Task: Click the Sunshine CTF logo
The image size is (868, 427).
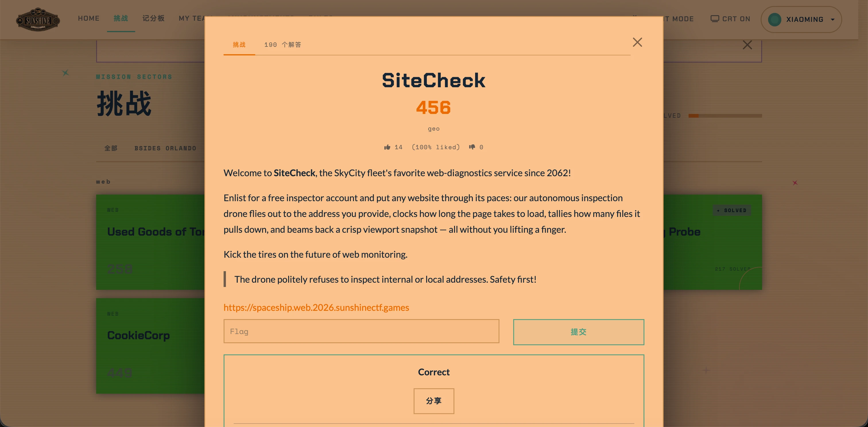Action: 38,20
